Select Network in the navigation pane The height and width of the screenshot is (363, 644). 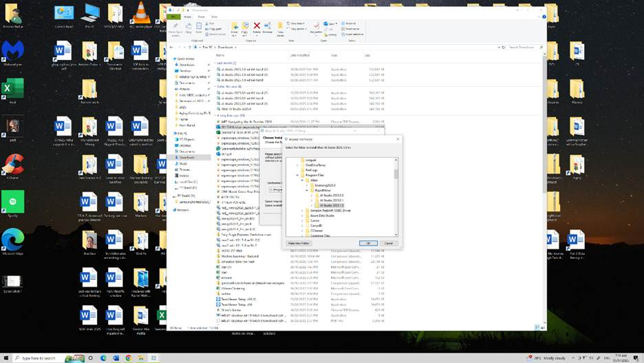click(181, 210)
